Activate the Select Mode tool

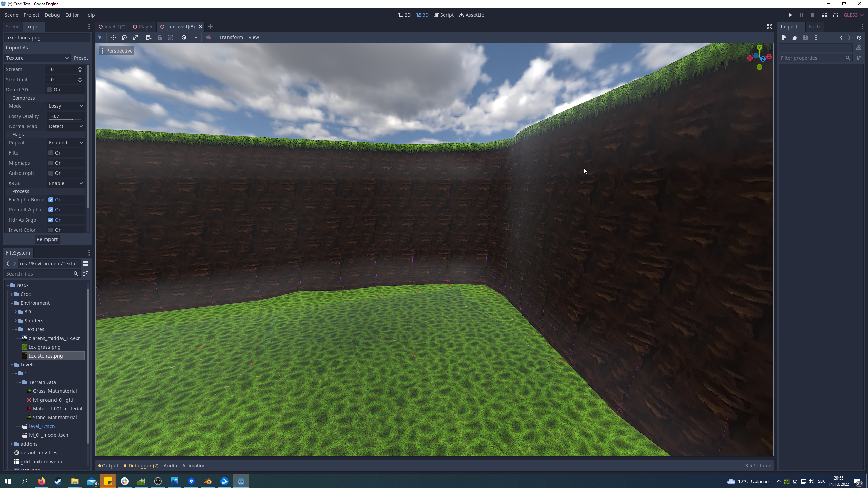(x=100, y=37)
